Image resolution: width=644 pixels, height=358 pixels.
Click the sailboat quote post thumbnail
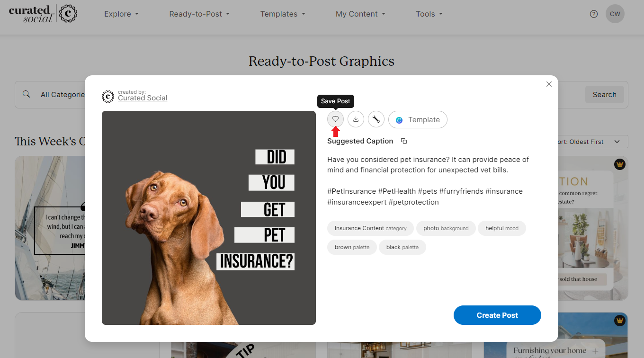point(50,228)
